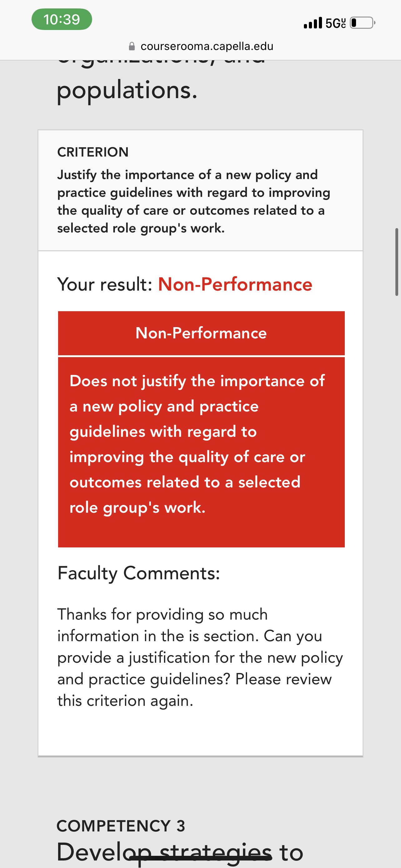Click the Faculty Comments heading
The width and height of the screenshot is (401, 868).
138,573
